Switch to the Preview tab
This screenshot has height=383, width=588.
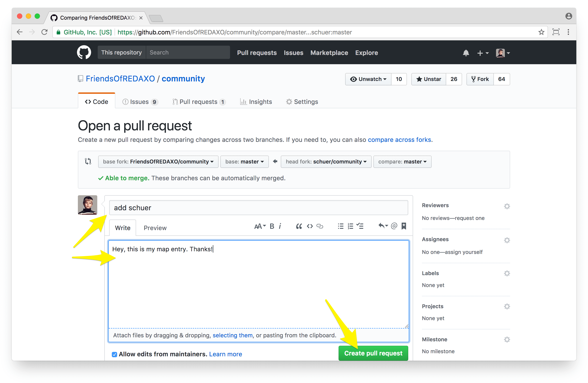coord(155,228)
